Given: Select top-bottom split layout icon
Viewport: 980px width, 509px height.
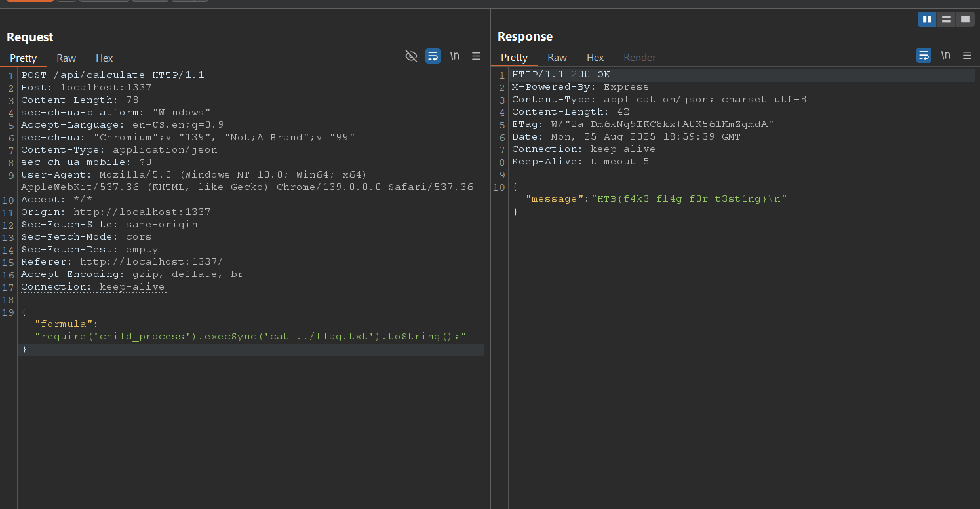Looking at the screenshot, I should point(946,20).
